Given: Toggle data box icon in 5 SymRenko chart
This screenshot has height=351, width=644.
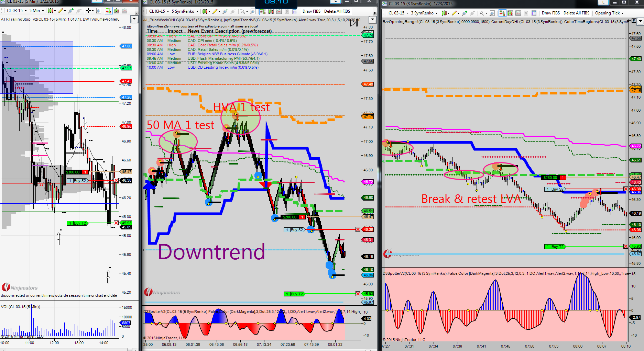Looking at the screenshot, I should pos(271,11).
